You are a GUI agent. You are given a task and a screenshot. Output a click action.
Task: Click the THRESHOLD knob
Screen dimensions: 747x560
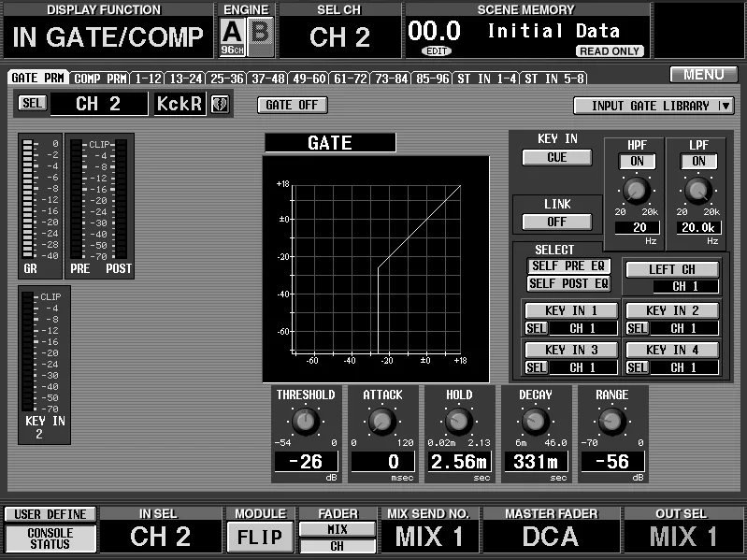(x=306, y=422)
